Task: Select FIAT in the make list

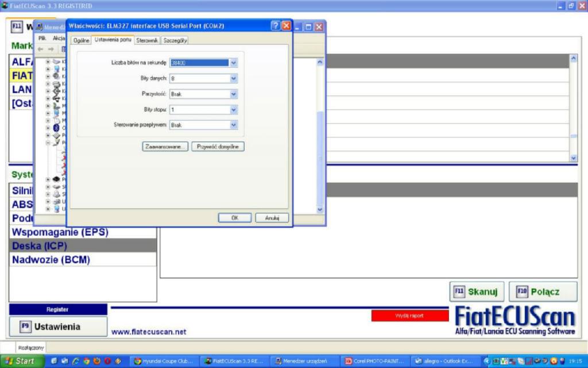Action: pos(22,76)
